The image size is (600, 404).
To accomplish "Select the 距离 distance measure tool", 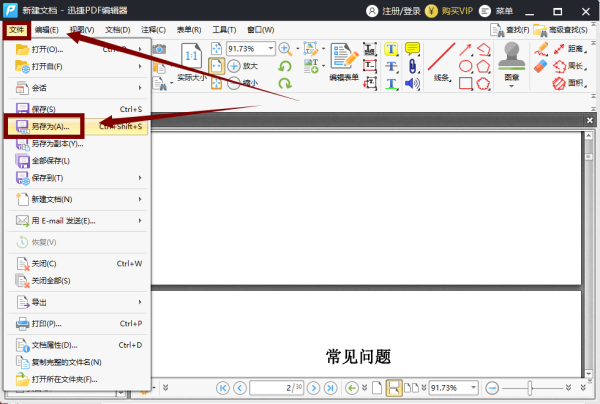I will tap(570, 49).
